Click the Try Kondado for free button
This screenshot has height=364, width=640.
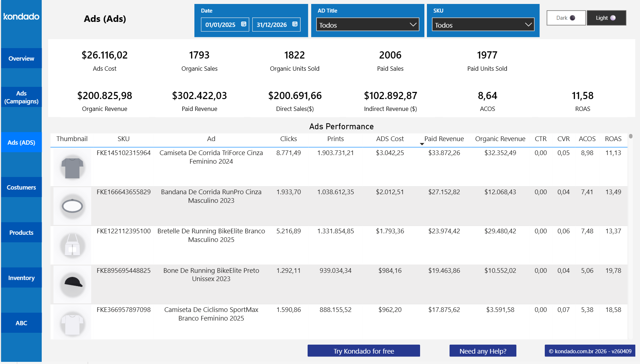pyautogui.click(x=363, y=351)
